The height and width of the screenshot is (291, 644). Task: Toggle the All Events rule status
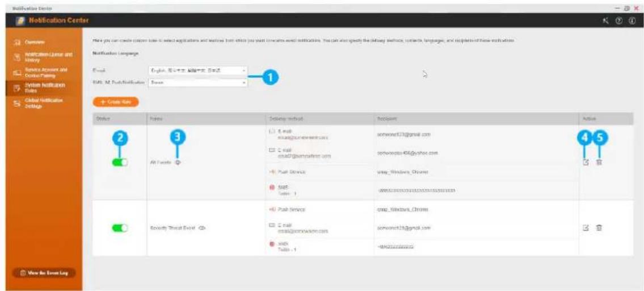tap(120, 162)
